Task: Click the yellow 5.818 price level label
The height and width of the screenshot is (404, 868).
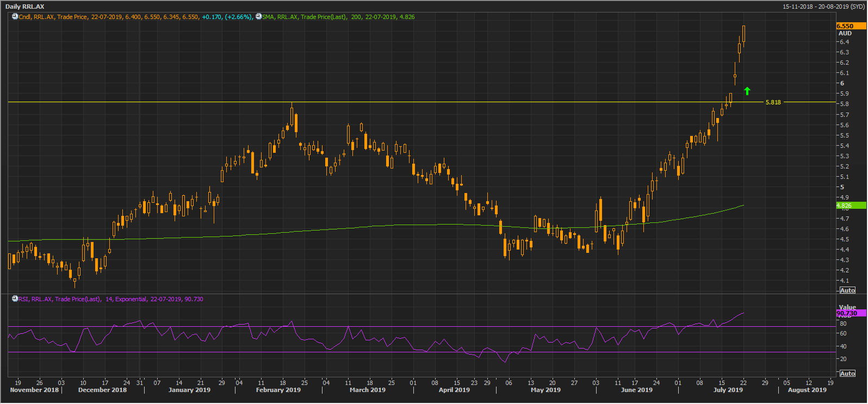Action: pyautogui.click(x=773, y=102)
